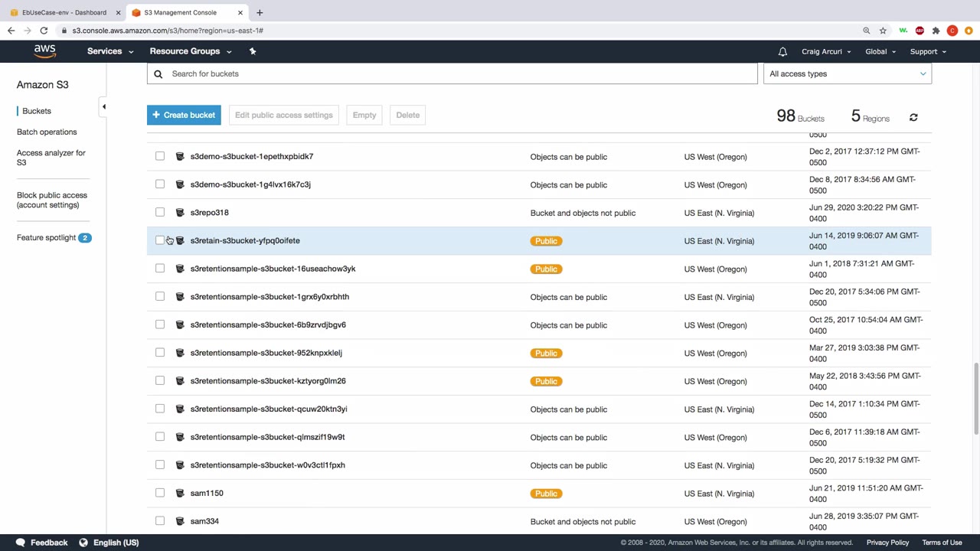
Task: Click the Search for buckets field
Action: (452, 73)
